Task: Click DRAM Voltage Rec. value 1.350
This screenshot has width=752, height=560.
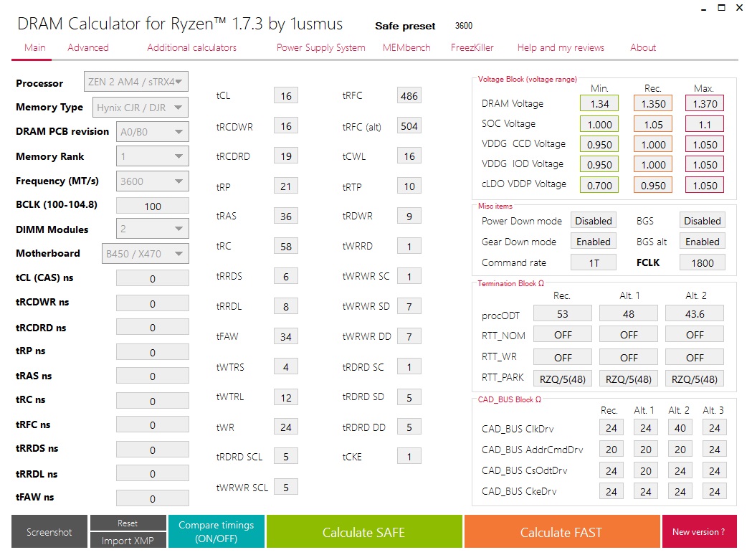Action: click(x=653, y=104)
